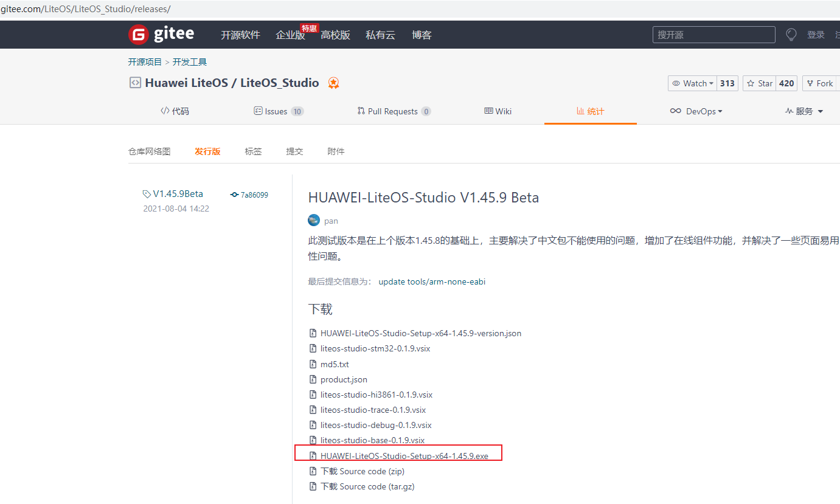This screenshot has height=504, width=840.
Task: Click file icon beside the Setup exe download
Action: click(x=313, y=456)
